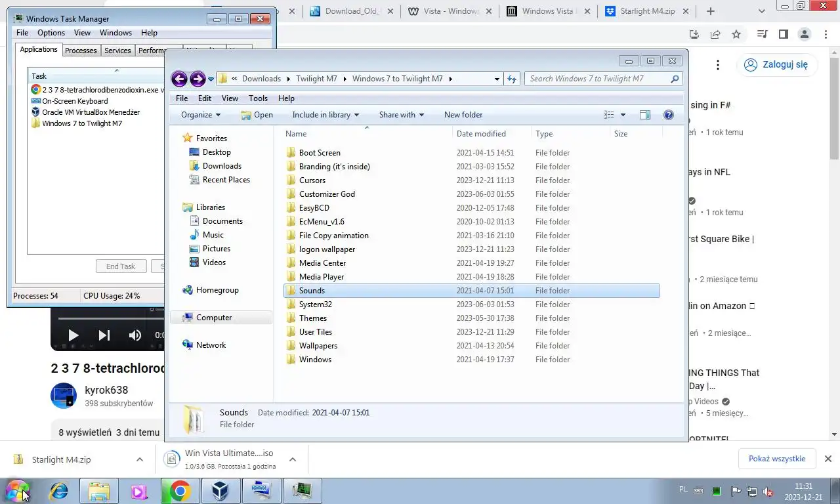Click the kyrok638 channel avatar
840x504 pixels.
click(x=64, y=396)
